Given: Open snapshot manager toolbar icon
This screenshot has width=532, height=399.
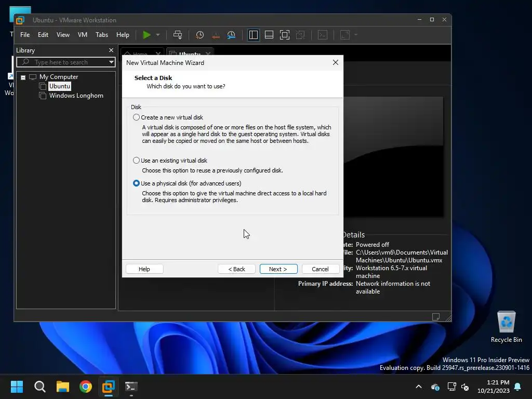Looking at the screenshot, I should (x=231, y=35).
